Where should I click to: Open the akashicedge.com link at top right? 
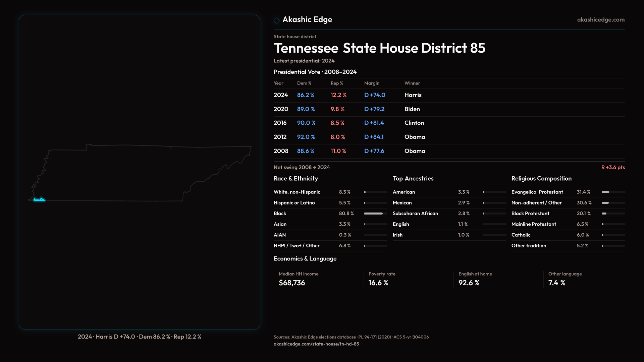pos(600,20)
